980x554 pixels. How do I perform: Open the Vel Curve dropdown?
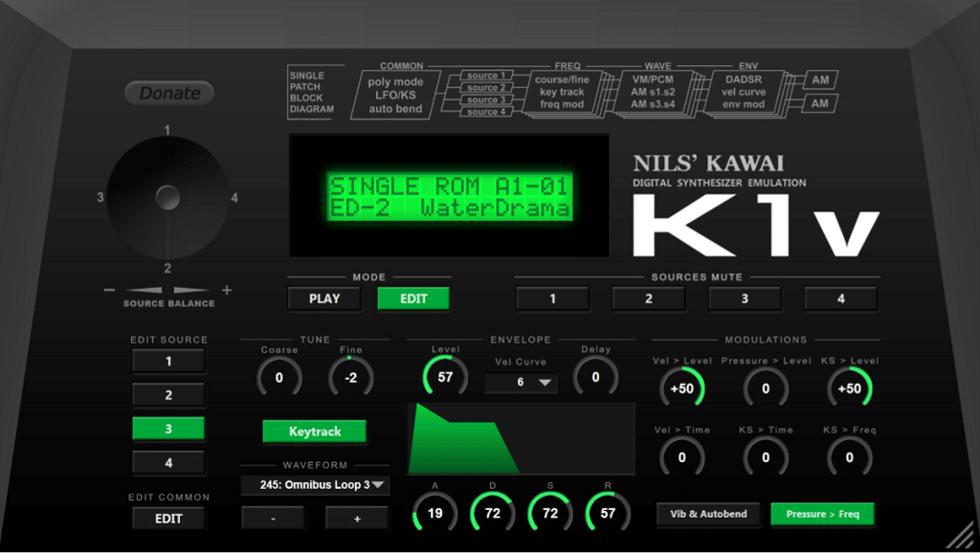[x=521, y=382]
